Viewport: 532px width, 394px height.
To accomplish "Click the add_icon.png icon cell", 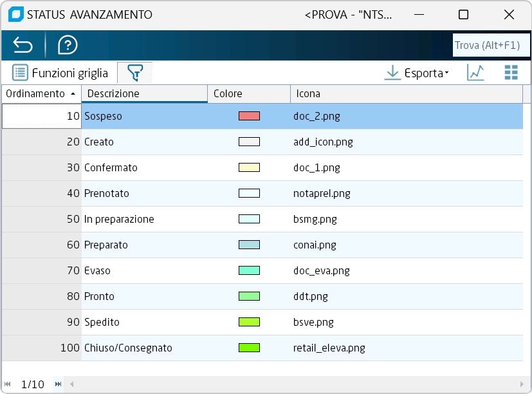I will pos(407,142).
